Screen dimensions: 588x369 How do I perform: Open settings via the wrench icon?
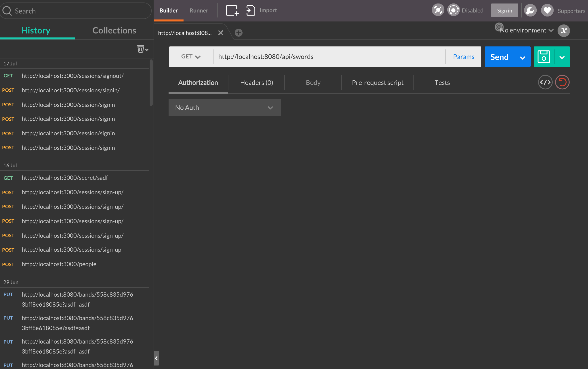coord(530,10)
